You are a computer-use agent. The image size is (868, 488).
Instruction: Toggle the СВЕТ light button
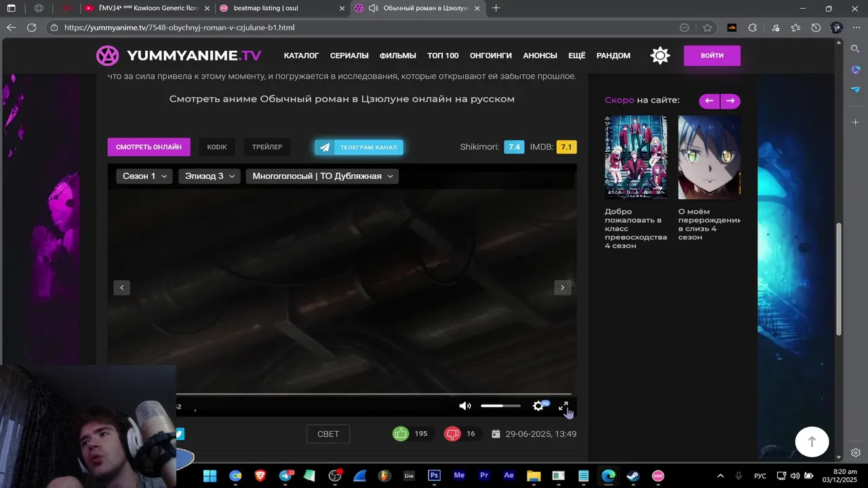click(x=328, y=434)
